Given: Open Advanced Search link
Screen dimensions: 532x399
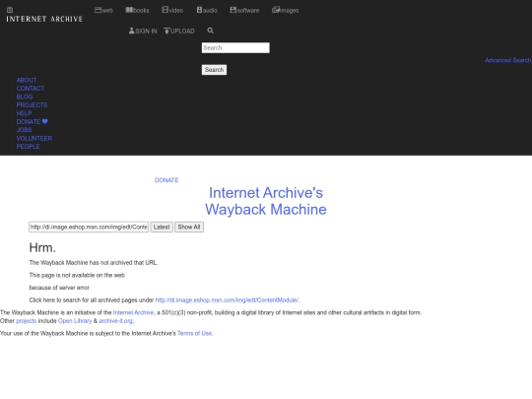Looking at the screenshot, I should pos(508,60).
